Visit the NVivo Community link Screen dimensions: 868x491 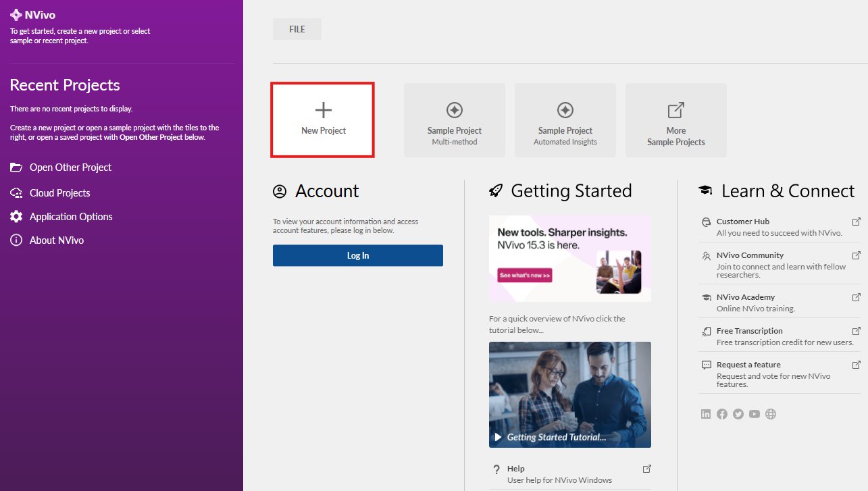point(750,255)
